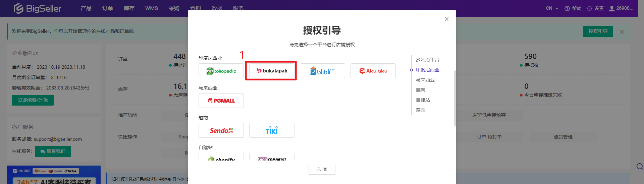Jump to 泰国 section in side list
Viewport: 644px width, 184px height.
(x=421, y=110)
